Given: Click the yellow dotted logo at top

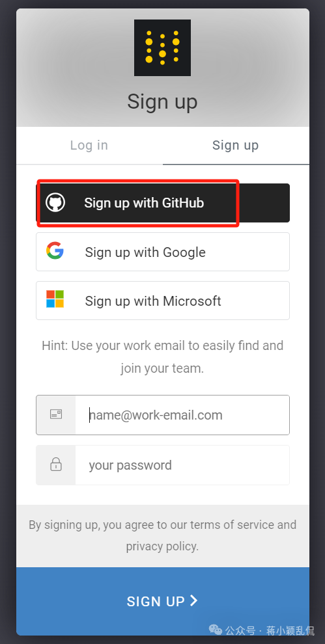Looking at the screenshot, I should tap(163, 47).
